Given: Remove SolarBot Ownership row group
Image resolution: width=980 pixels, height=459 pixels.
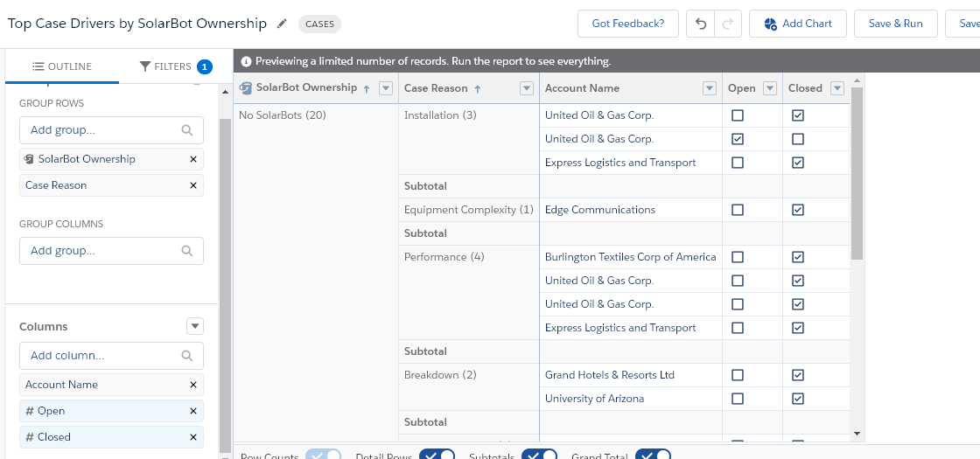Looking at the screenshot, I should click(193, 159).
